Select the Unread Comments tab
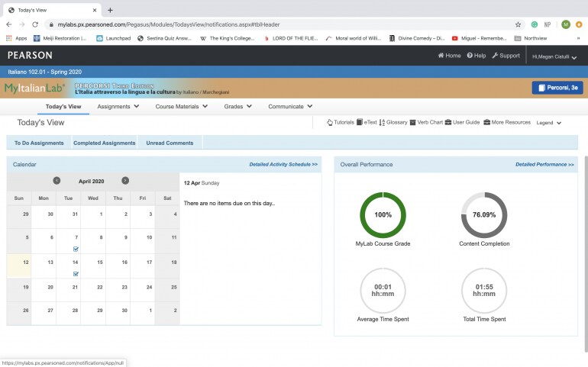This screenshot has height=367, width=588. coord(170,143)
